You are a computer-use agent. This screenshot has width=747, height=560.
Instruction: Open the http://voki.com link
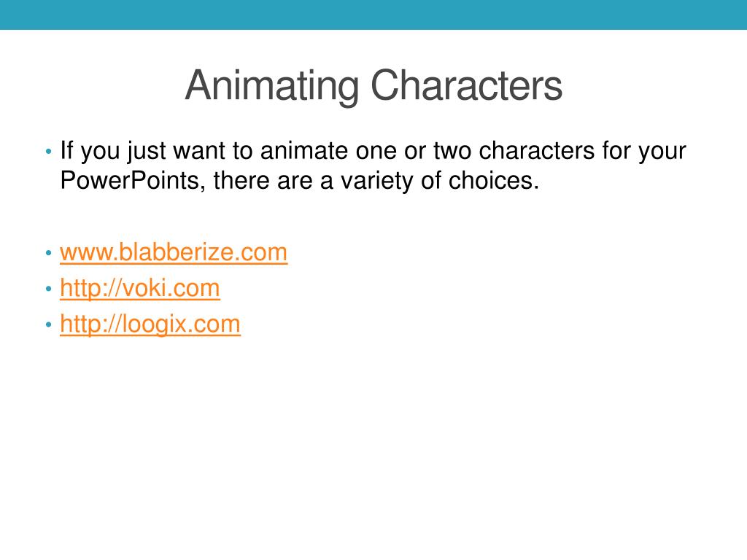140,288
